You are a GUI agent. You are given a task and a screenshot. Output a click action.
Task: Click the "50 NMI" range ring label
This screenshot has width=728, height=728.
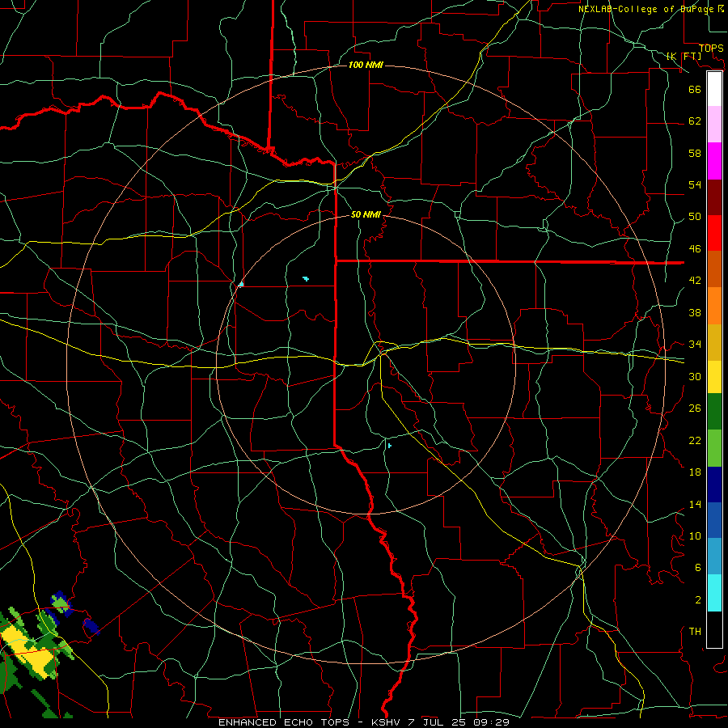click(366, 214)
